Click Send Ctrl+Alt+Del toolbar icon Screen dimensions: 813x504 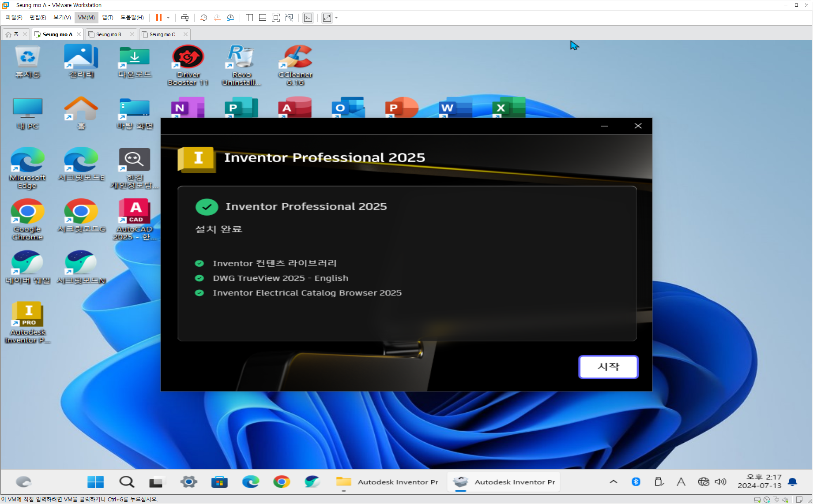coord(185,18)
